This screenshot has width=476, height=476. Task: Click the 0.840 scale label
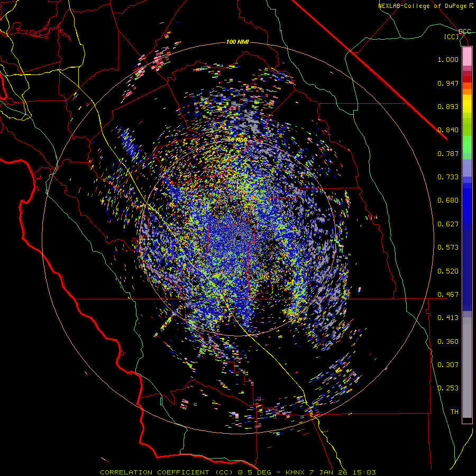pyautogui.click(x=448, y=130)
